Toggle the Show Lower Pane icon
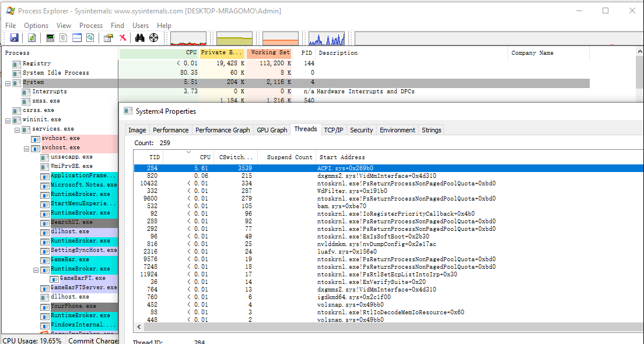The width and height of the screenshot is (644, 344). (x=77, y=38)
